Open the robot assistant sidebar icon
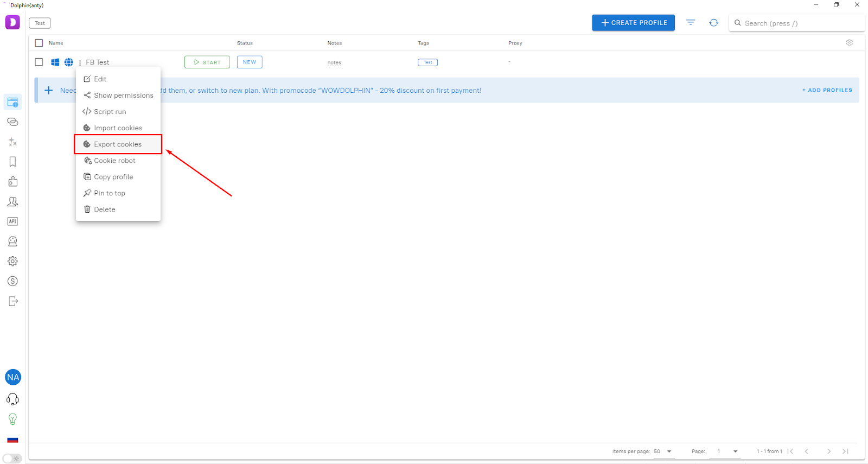The height and width of the screenshot is (464, 868). click(12, 241)
